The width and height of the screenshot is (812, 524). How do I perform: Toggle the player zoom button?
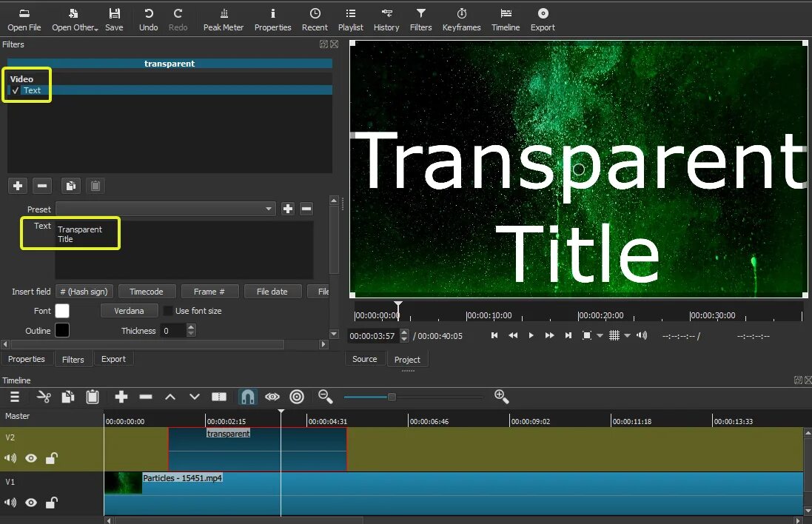click(587, 335)
